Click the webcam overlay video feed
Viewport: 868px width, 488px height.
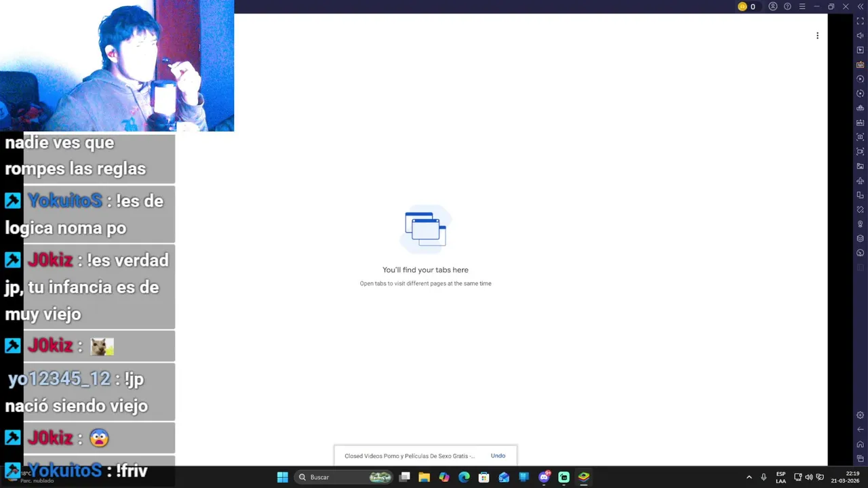(x=117, y=65)
